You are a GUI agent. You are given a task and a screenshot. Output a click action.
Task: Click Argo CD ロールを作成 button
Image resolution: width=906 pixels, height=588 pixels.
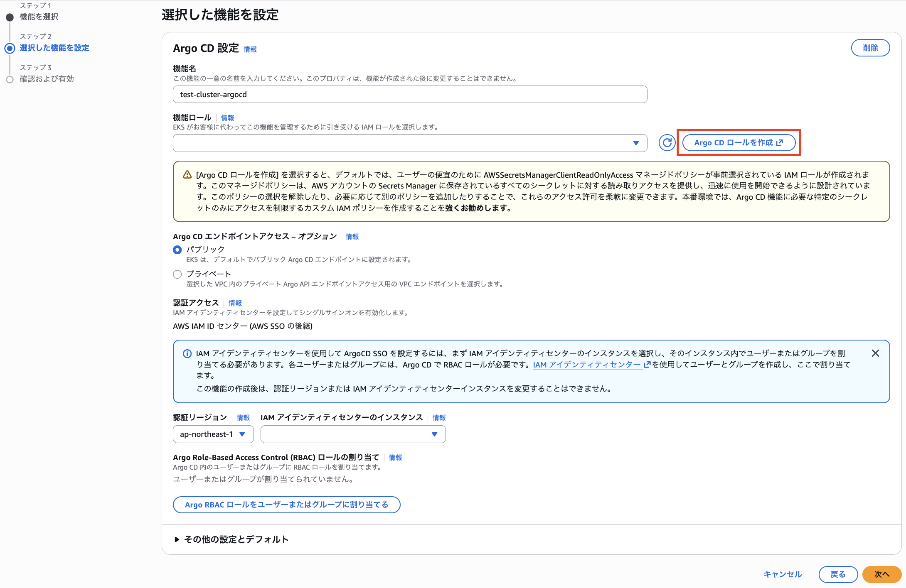tap(739, 143)
